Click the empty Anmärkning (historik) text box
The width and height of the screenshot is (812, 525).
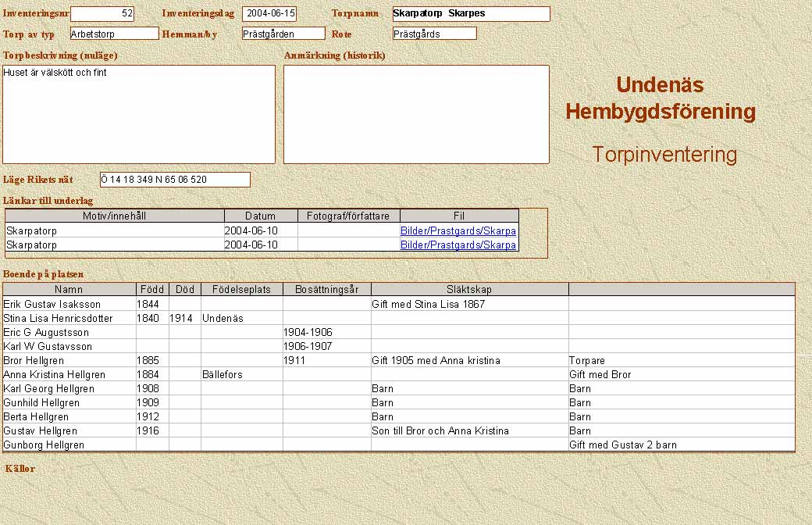pyautogui.click(x=416, y=114)
